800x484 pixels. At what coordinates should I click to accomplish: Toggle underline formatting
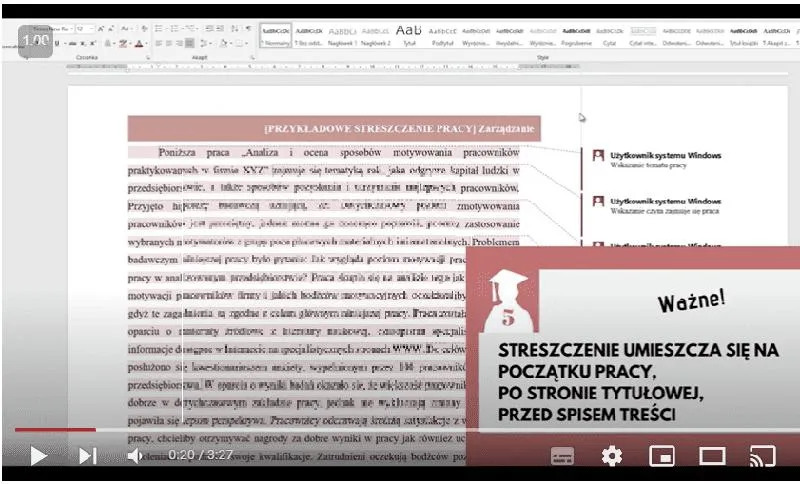click(57, 44)
